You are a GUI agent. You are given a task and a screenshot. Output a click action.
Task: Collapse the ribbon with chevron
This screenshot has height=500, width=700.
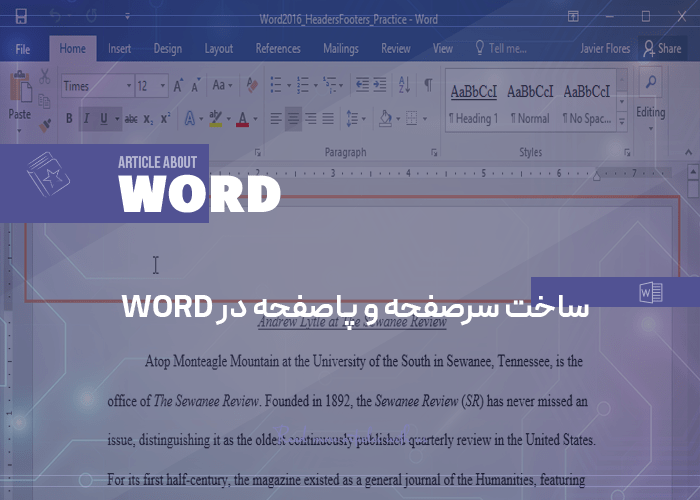(688, 153)
